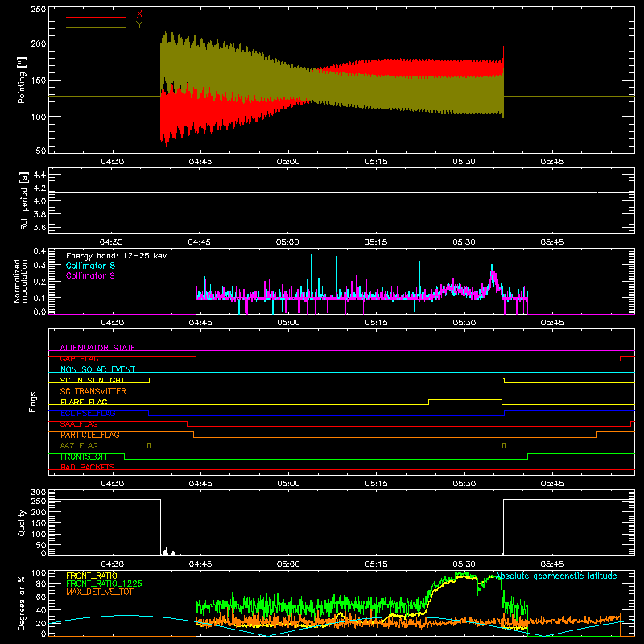Click the 'Roll period [s]' axis title

(24, 200)
